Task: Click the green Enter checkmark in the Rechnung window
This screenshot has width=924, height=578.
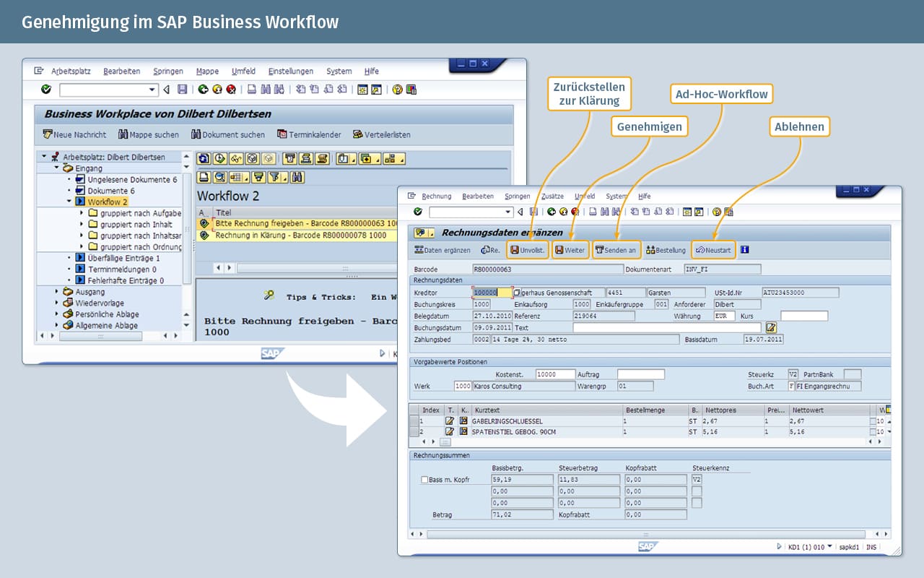Action: (x=418, y=212)
